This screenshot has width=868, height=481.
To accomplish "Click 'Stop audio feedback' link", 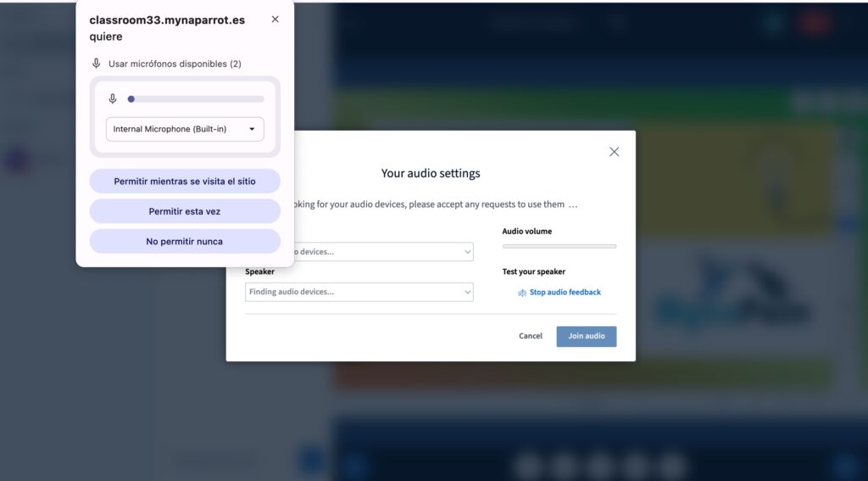I will coord(565,293).
